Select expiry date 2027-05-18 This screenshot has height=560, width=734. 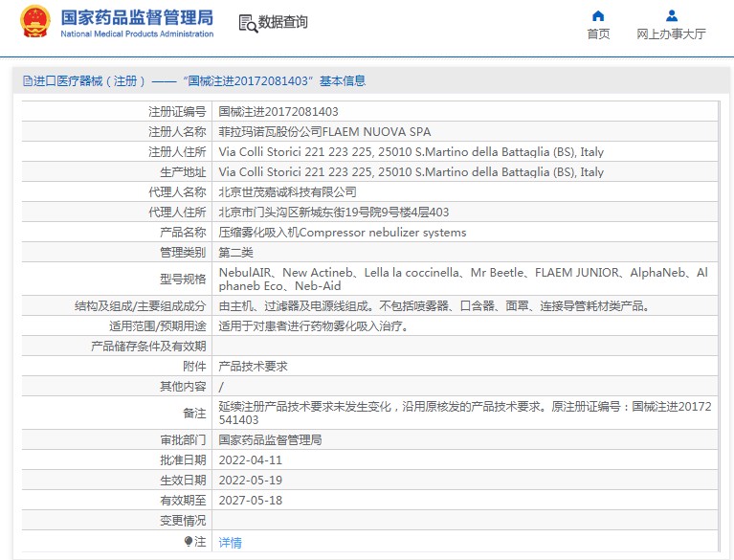point(251,500)
